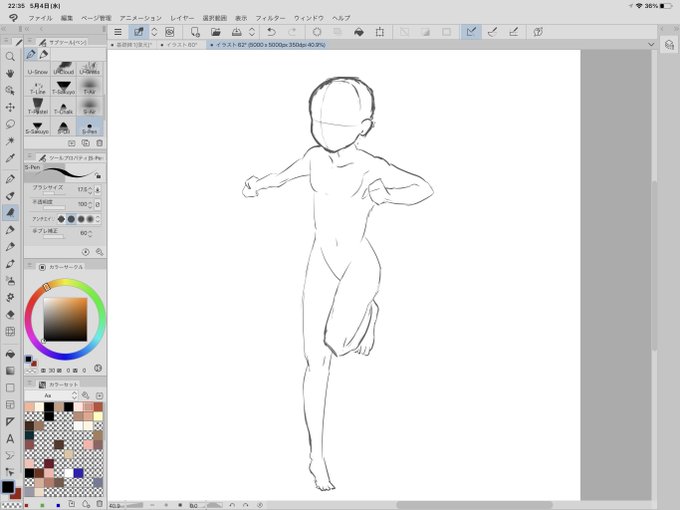Open the レイヤー menu

point(182,18)
